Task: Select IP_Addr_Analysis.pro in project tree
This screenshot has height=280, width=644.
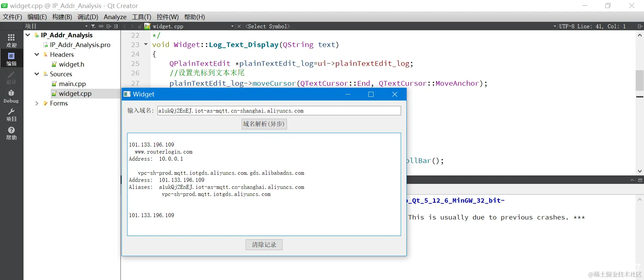Action: pyautogui.click(x=80, y=45)
